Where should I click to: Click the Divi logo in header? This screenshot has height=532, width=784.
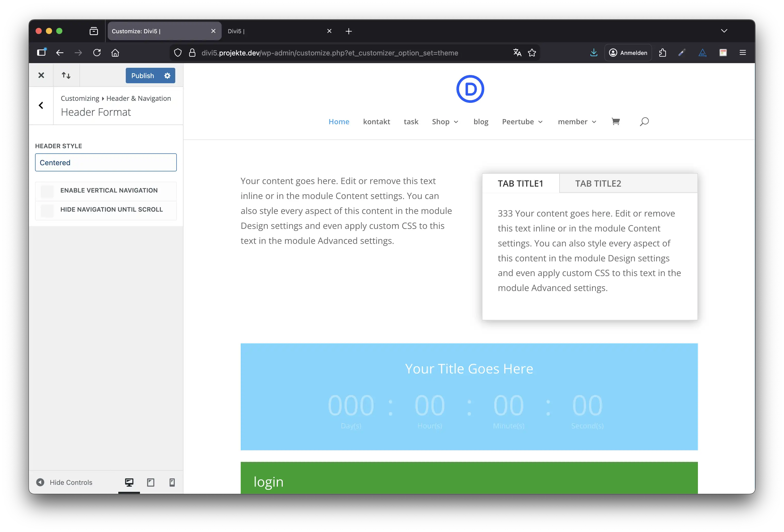coord(470,89)
